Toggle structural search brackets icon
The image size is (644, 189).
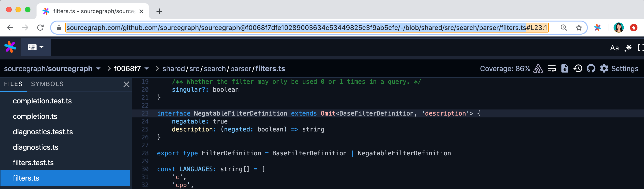(x=640, y=48)
